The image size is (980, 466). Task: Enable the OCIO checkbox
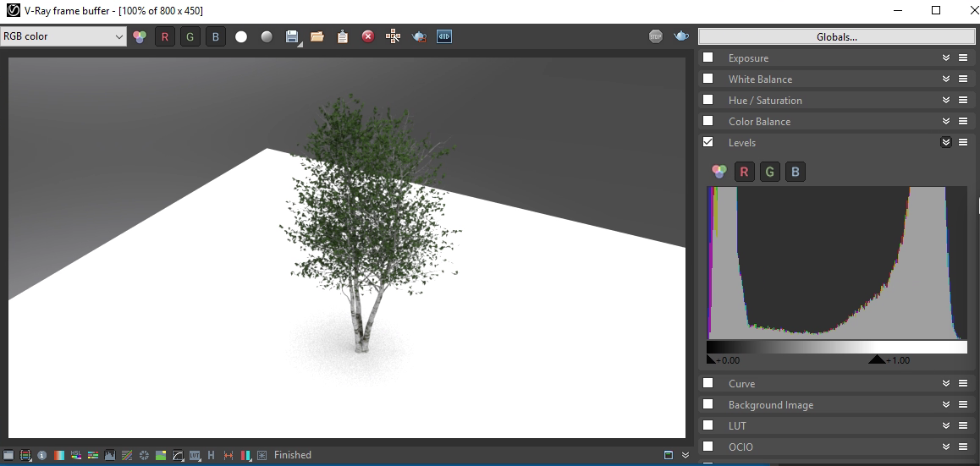pyautogui.click(x=708, y=447)
